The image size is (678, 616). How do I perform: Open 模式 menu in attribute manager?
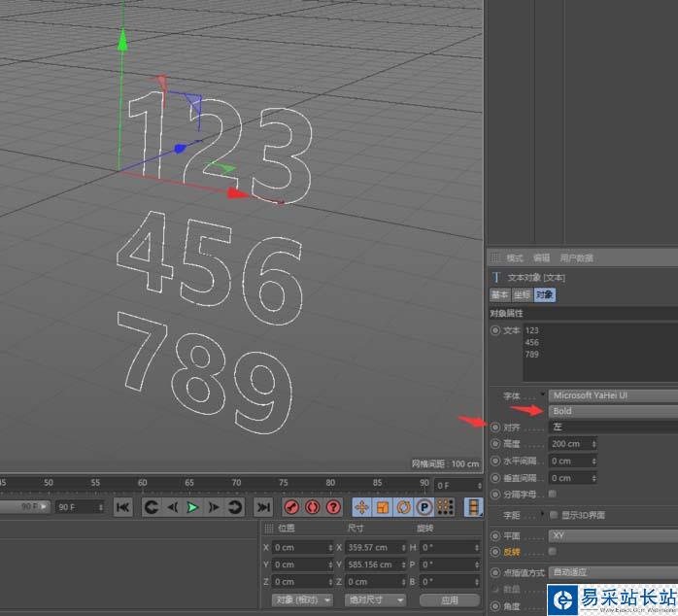[x=514, y=257]
